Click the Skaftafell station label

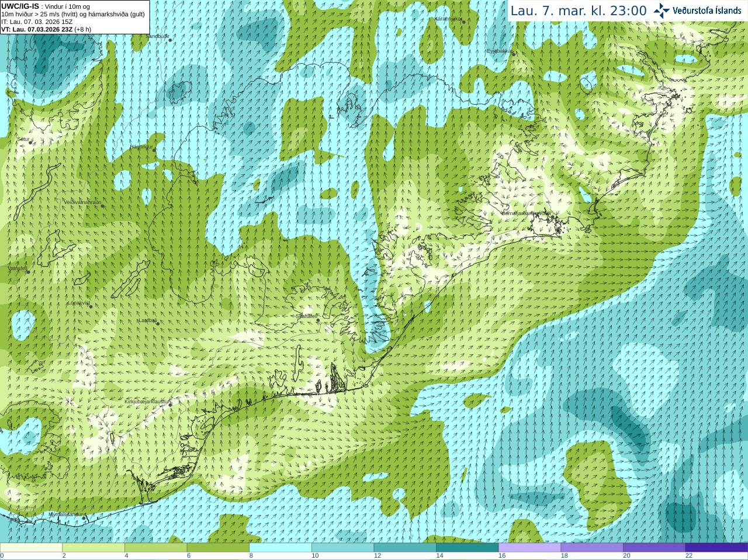point(306,316)
